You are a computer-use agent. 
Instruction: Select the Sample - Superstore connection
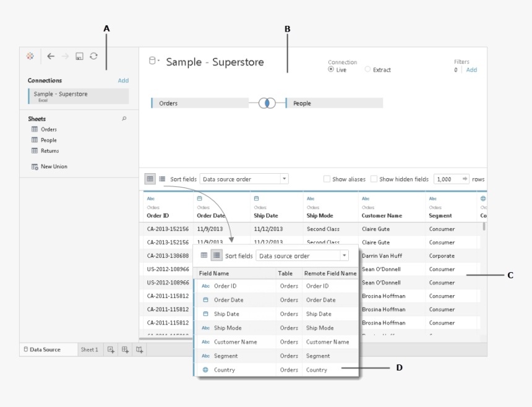(79, 96)
